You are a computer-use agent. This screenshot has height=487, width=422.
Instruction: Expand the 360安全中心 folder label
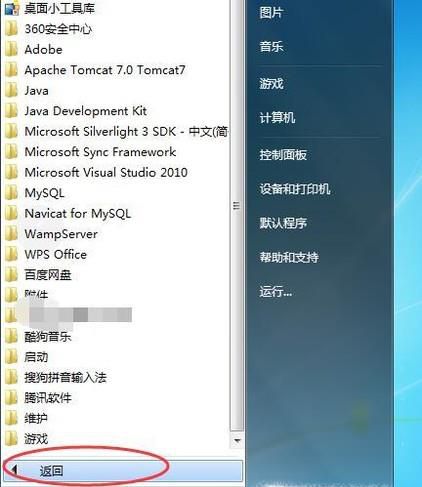[x=58, y=29]
